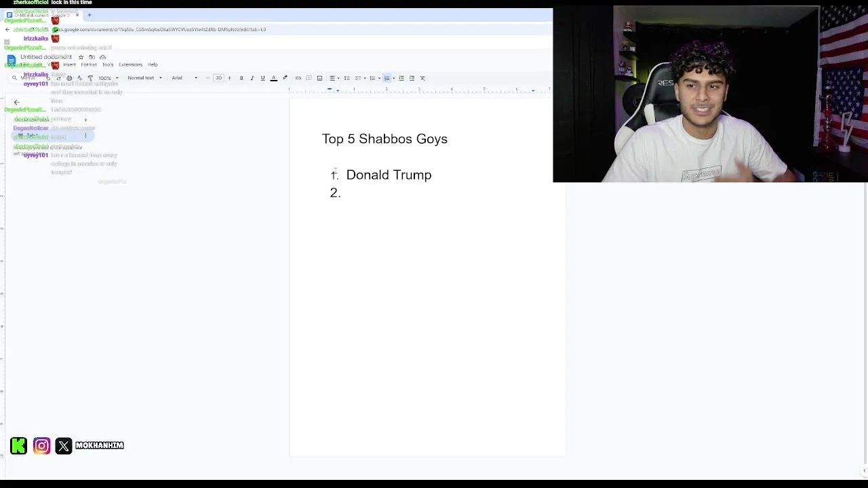The image size is (868, 488).
Task: Toggle Underline formatting
Action: click(262, 78)
